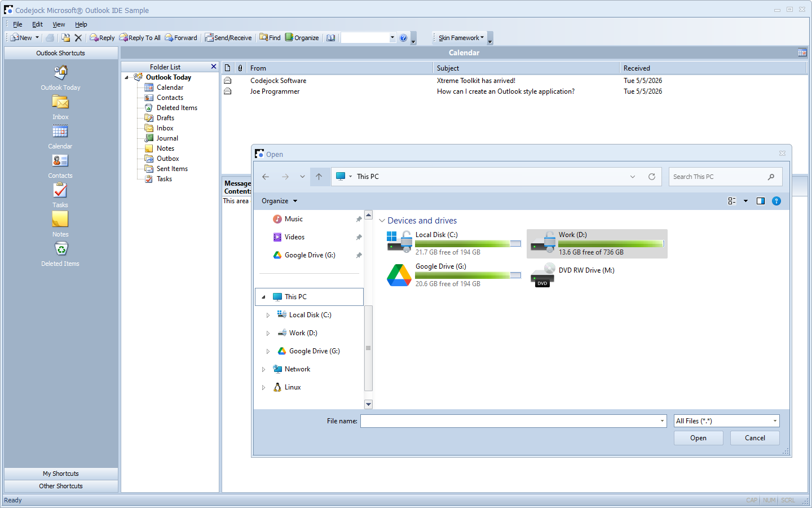Click the Reply To All toolbar button
Image resolution: width=812 pixels, height=508 pixels.
(x=140, y=38)
